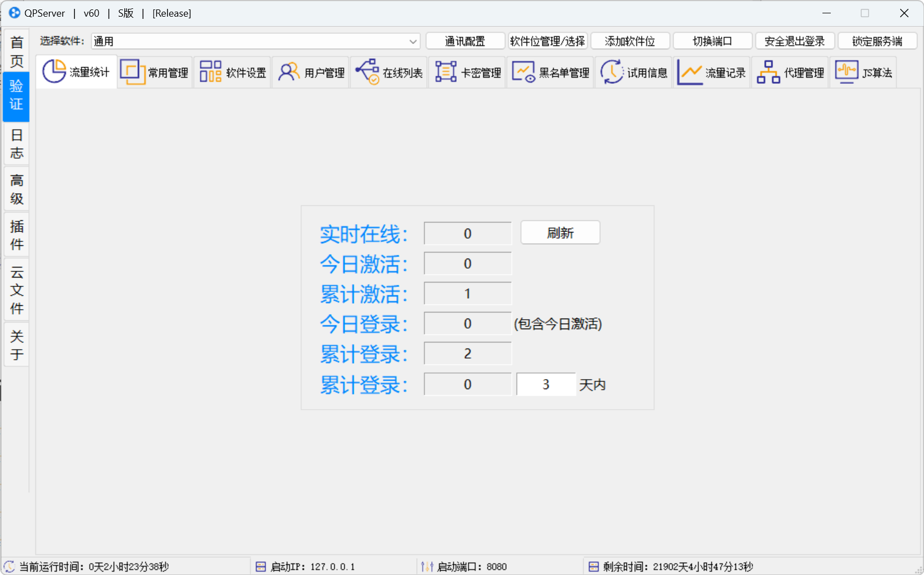Open 试用信息 trial info clock icon
Image resolution: width=924 pixels, height=575 pixels.
(612, 72)
